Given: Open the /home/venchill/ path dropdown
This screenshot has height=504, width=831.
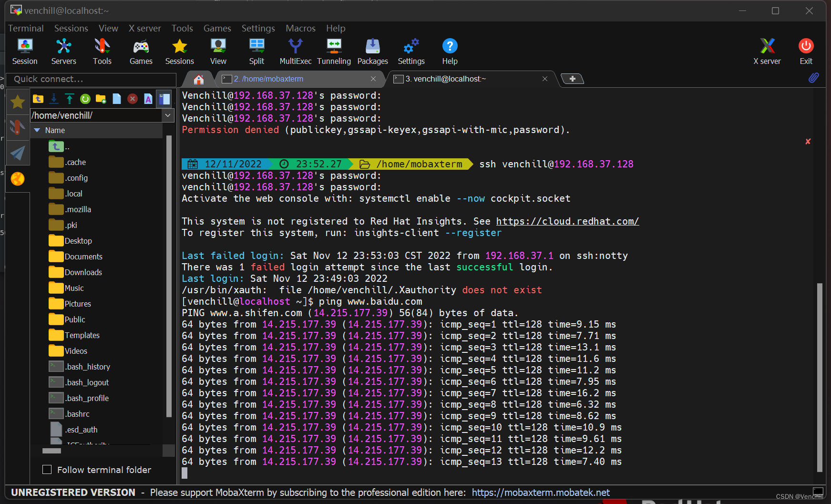Looking at the screenshot, I should tap(168, 115).
